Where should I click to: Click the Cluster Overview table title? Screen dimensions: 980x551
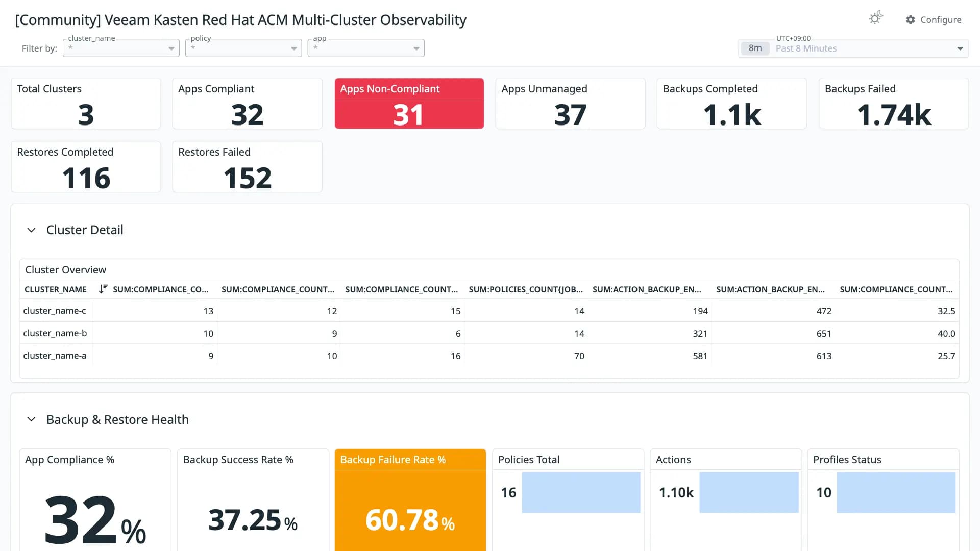pos(65,269)
